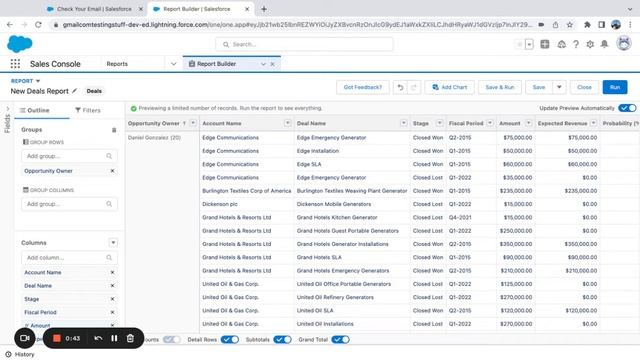Open the Report Builder tab chevron menu
This screenshot has width=640, height=360.
point(263,64)
